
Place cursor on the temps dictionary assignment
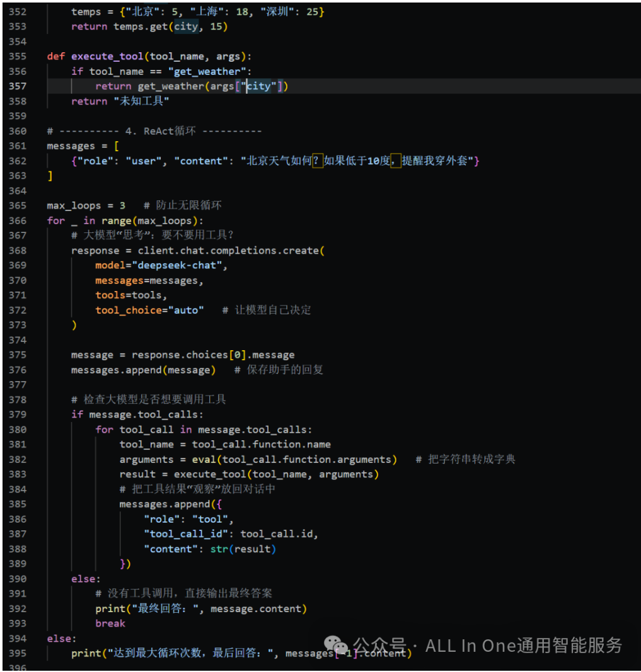198,11
